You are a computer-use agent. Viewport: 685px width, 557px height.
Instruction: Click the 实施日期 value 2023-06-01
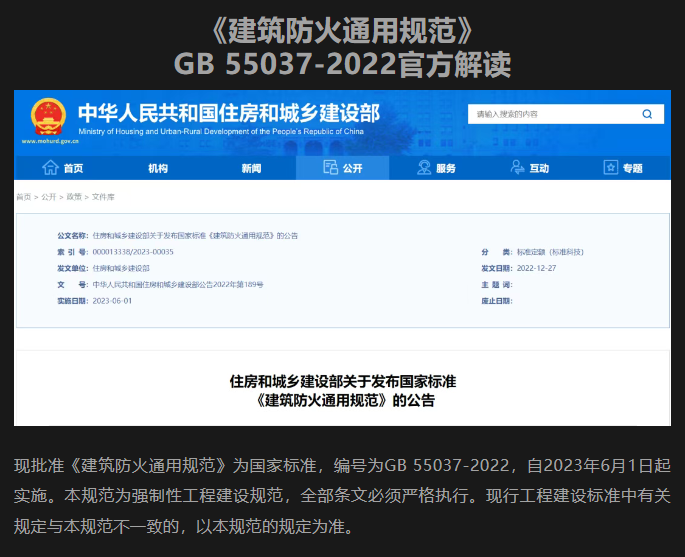(112, 301)
